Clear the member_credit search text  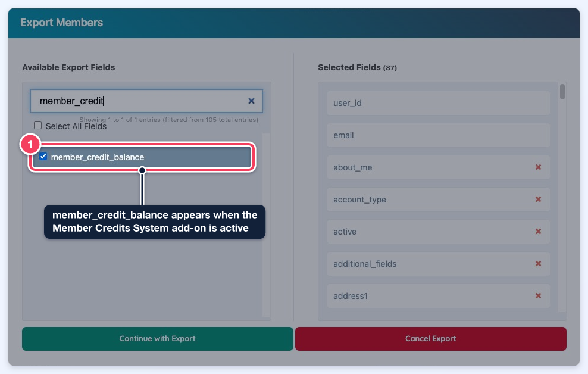click(251, 101)
